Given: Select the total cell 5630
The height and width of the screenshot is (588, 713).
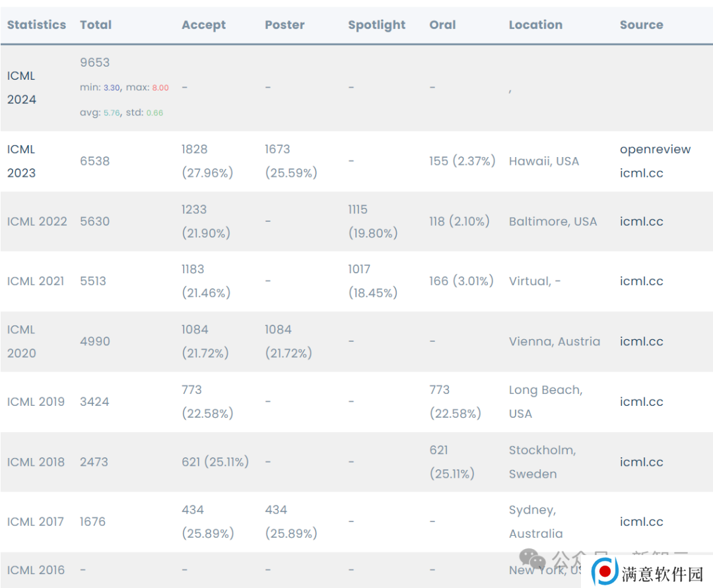Looking at the screenshot, I should click(94, 221).
